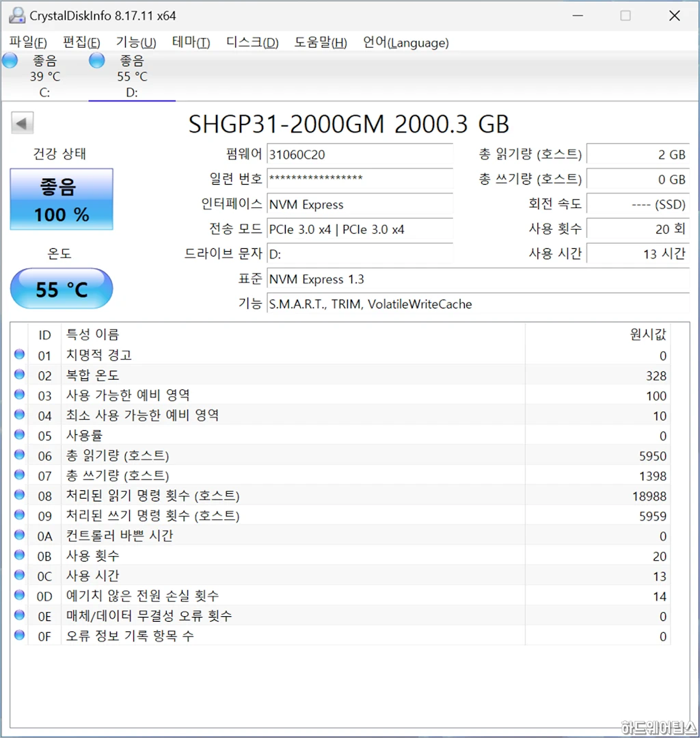This screenshot has width=700, height=738.
Task: Click the 좋음 100 % health status button
Action: 62,199
